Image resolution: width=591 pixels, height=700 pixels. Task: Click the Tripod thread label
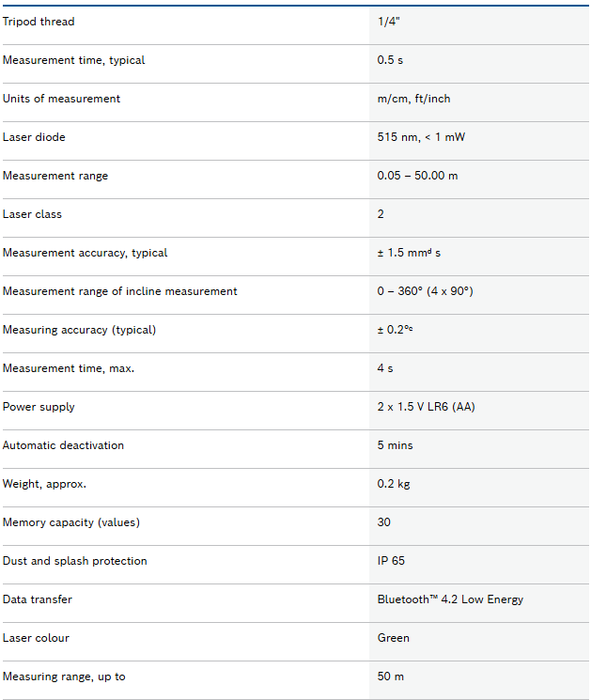(x=39, y=22)
